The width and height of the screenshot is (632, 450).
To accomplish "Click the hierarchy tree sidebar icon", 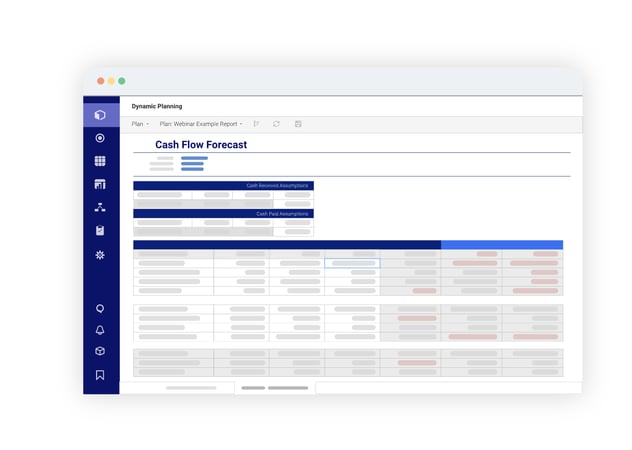I will pyautogui.click(x=100, y=207).
